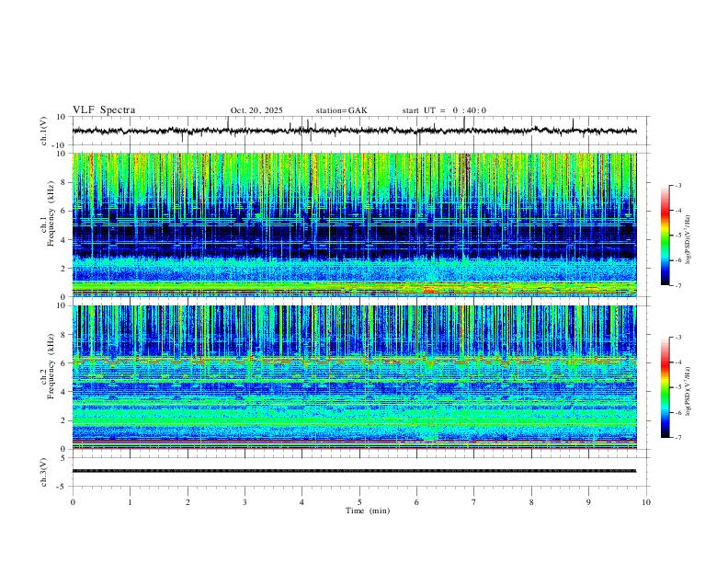
Task: Select the "Time (min)" x-axis label
Action: [368, 511]
